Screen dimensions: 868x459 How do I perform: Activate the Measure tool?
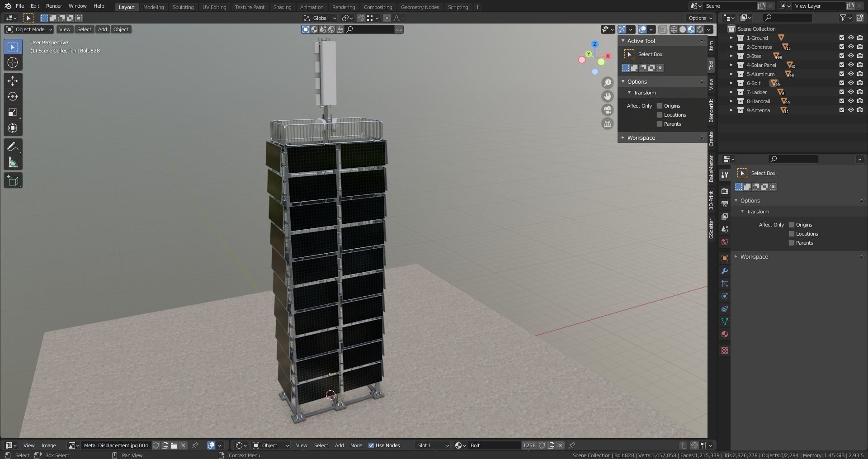pyautogui.click(x=13, y=161)
